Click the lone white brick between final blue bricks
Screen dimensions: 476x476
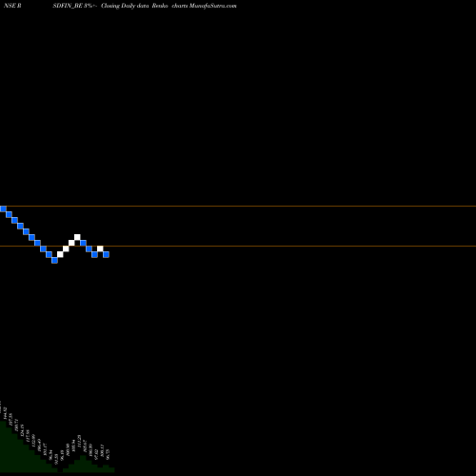pos(100,248)
